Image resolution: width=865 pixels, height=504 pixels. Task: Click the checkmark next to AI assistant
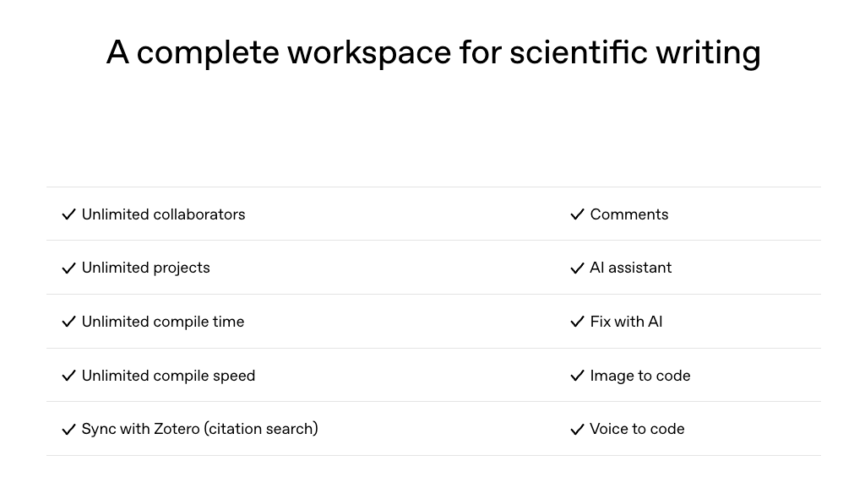tap(578, 268)
